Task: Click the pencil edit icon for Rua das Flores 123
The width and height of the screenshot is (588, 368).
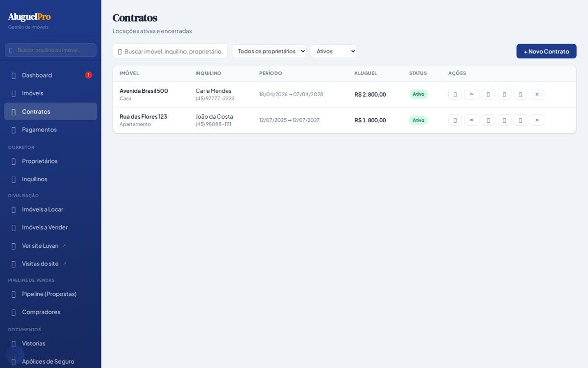Action: pyautogui.click(x=471, y=120)
